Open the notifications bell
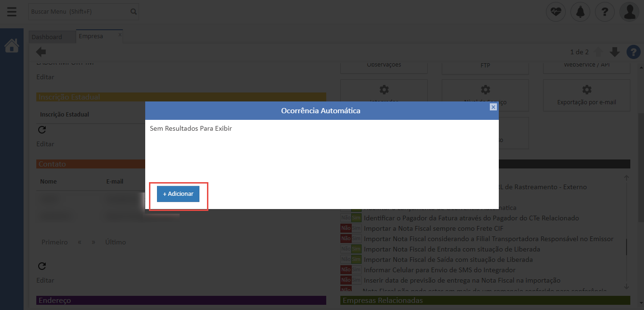 point(580,12)
